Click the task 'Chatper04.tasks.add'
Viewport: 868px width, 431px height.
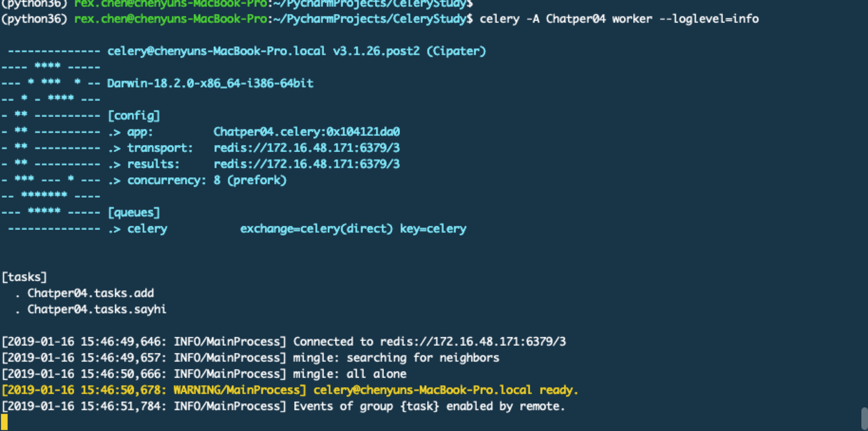click(91, 293)
